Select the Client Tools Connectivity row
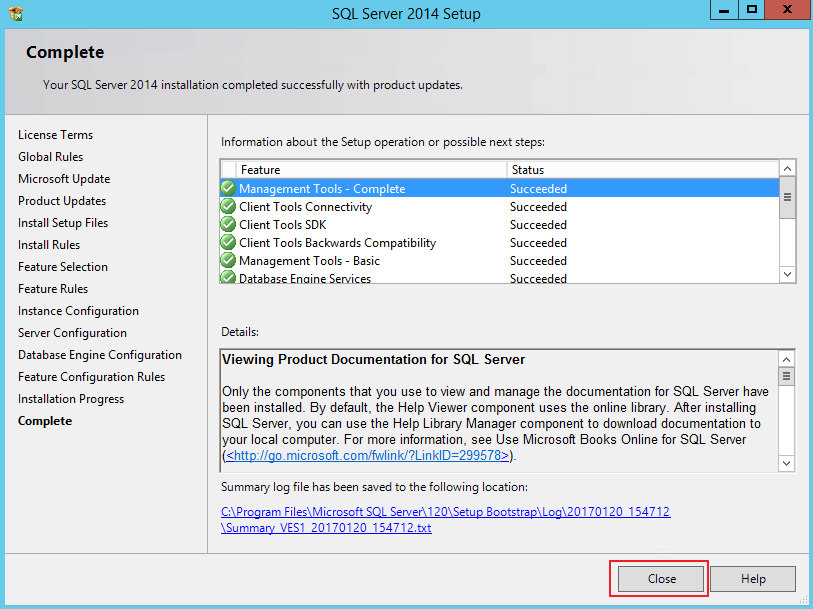813x609 pixels. 499,207
